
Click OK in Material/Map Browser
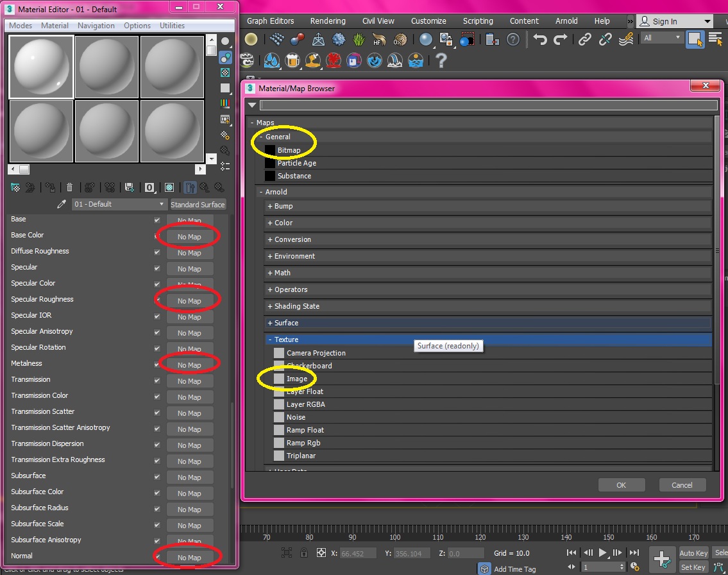coord(622,485)
